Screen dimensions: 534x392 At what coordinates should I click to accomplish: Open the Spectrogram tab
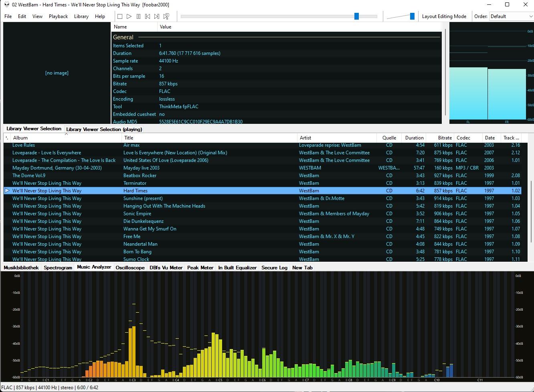pyautogui.click(x=58, y=268)
